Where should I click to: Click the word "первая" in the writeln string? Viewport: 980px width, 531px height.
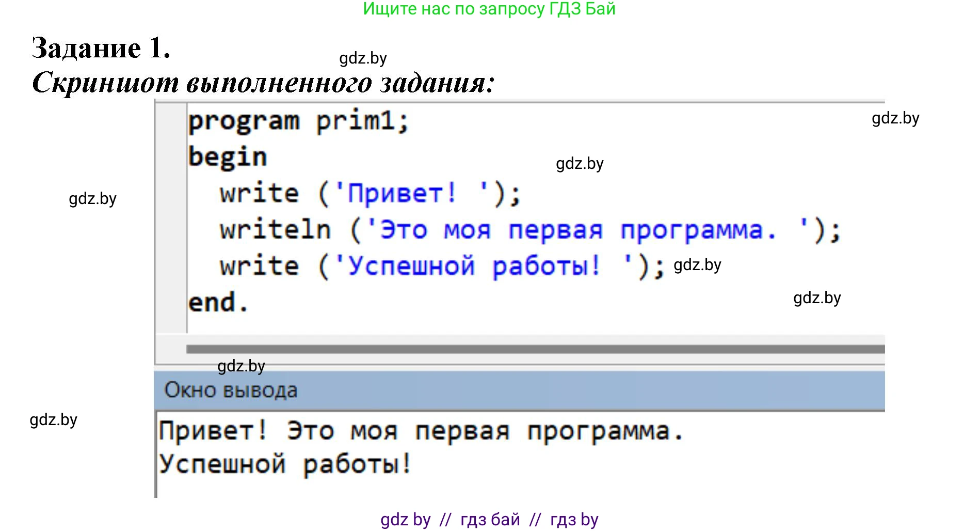[555, 230]
